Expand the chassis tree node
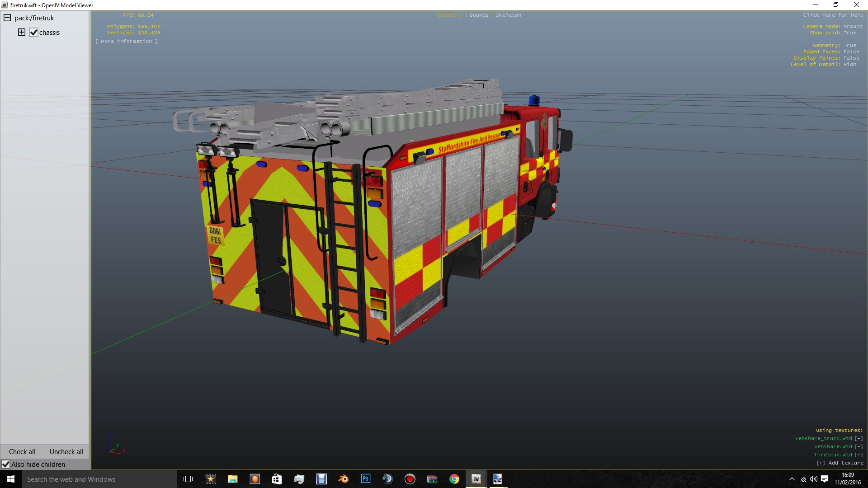 21,32
